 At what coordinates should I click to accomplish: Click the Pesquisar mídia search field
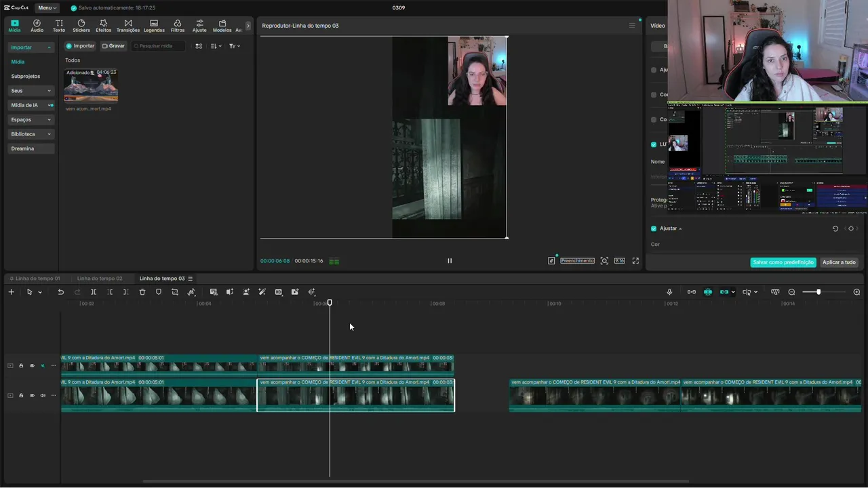pyautogui.click(x=159, y=46)
